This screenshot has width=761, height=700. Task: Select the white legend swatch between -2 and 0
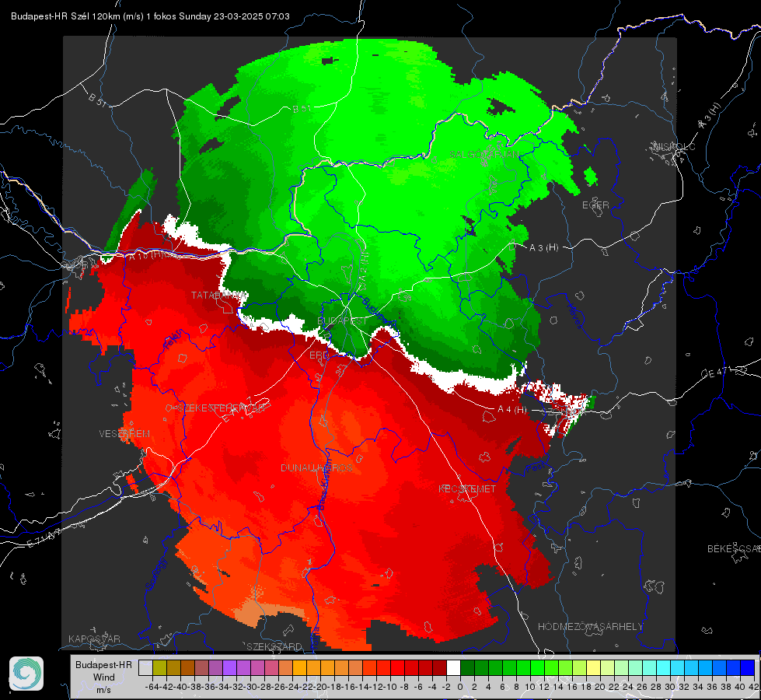[453, 668]
